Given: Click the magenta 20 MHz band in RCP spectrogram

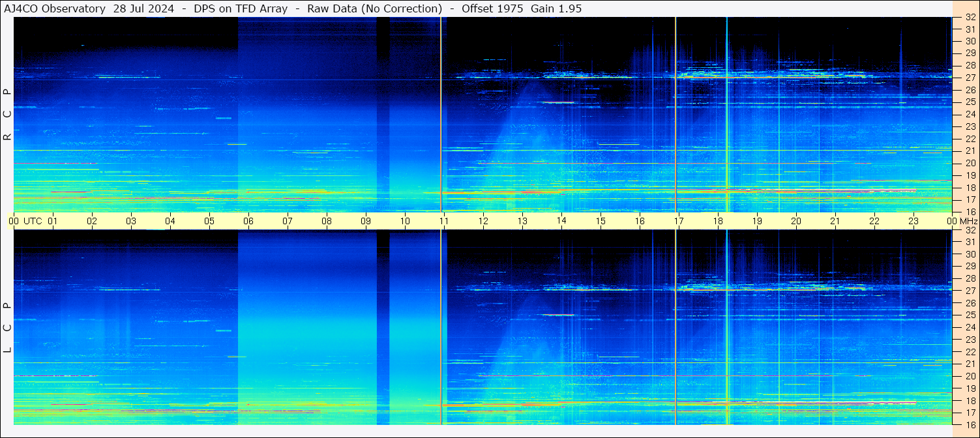Looking at the screenshot, I should 55,163.
